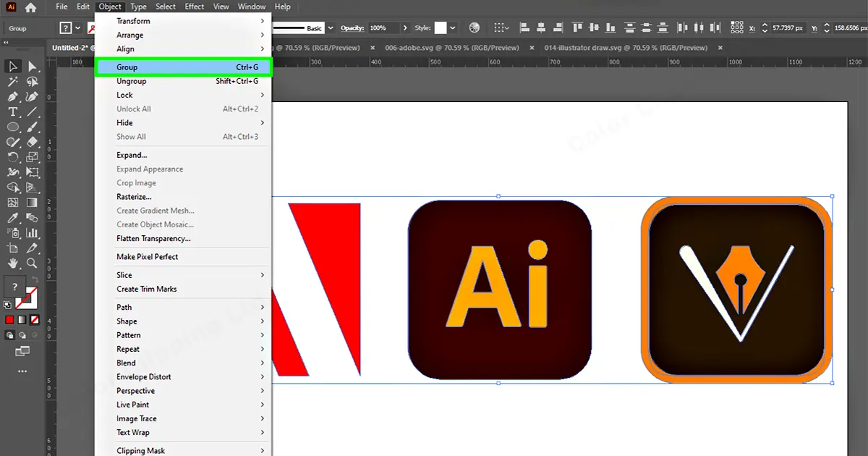Reset to default fill and stroke
The image size is (868, 456).
click(x=7, y=305)
